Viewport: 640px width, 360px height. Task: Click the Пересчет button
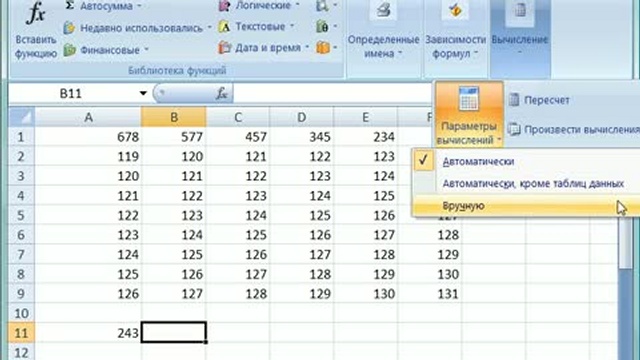click(539, 100)
